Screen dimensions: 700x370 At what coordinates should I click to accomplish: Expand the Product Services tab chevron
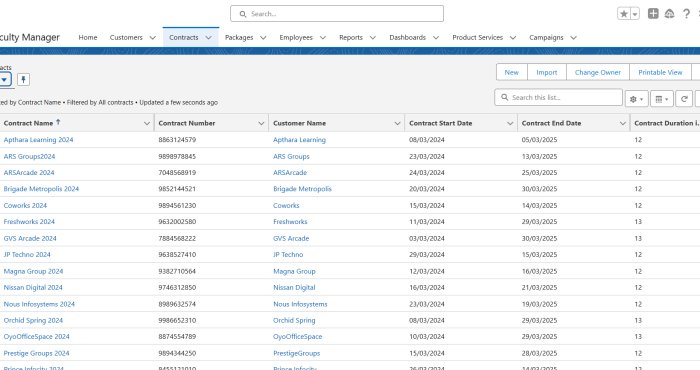pos(513,38)
